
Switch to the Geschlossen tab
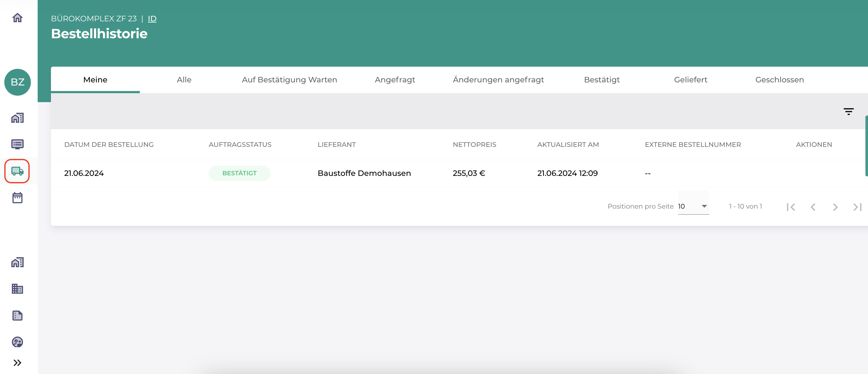coord(779,80)
